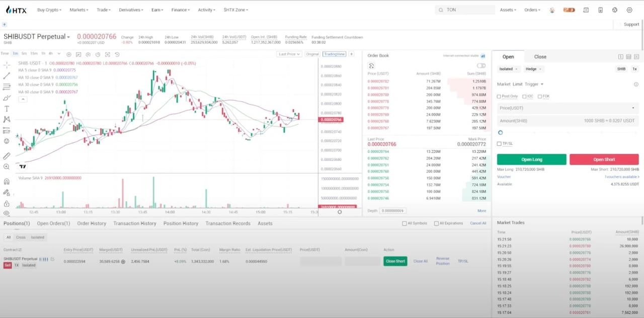This screenshot has width=644, height=318.
Task: Click the TON search field
Action: pyautogui.click(x=465, y=10)
